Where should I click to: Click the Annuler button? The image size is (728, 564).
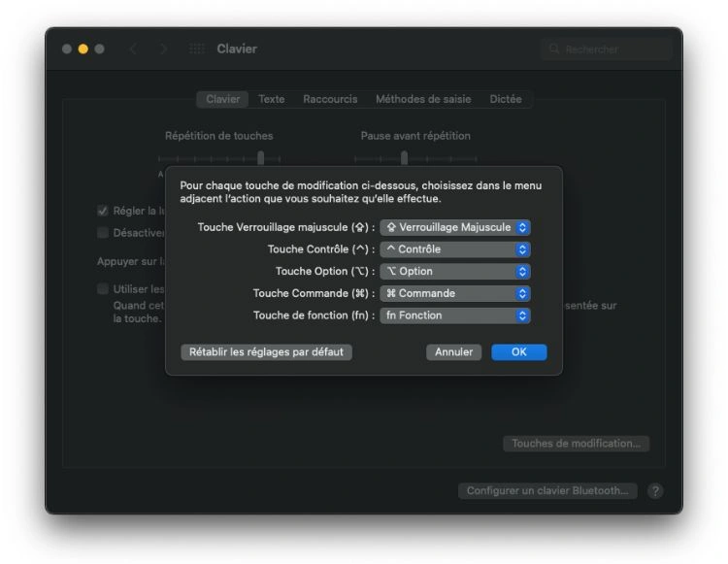point(453,351)
